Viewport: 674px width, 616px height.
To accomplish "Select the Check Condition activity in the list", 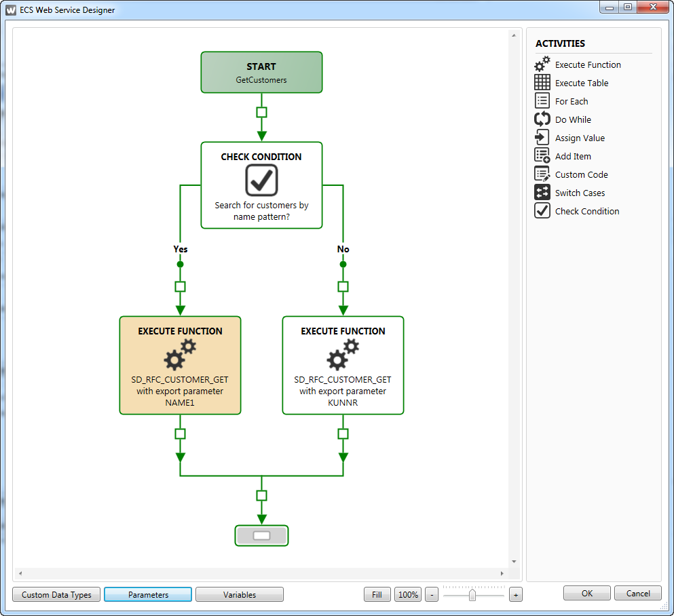I will click(x=586, y=211).
